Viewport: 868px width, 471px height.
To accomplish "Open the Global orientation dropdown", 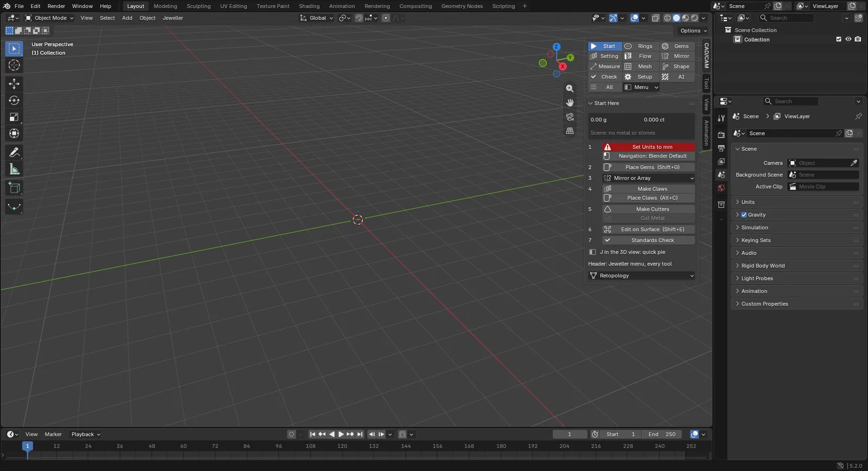I will point(317,18).
